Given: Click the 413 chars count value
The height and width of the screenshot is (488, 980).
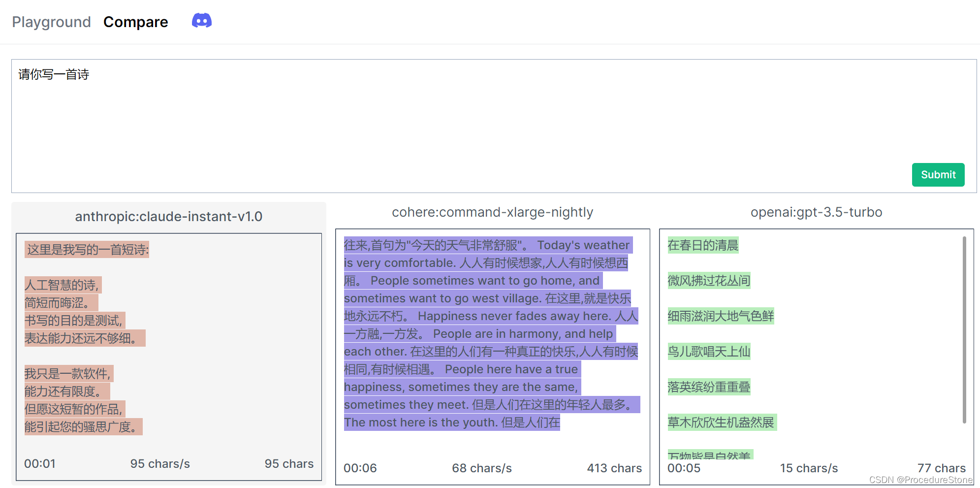Looking at the screenshot, I should point(614,468).
